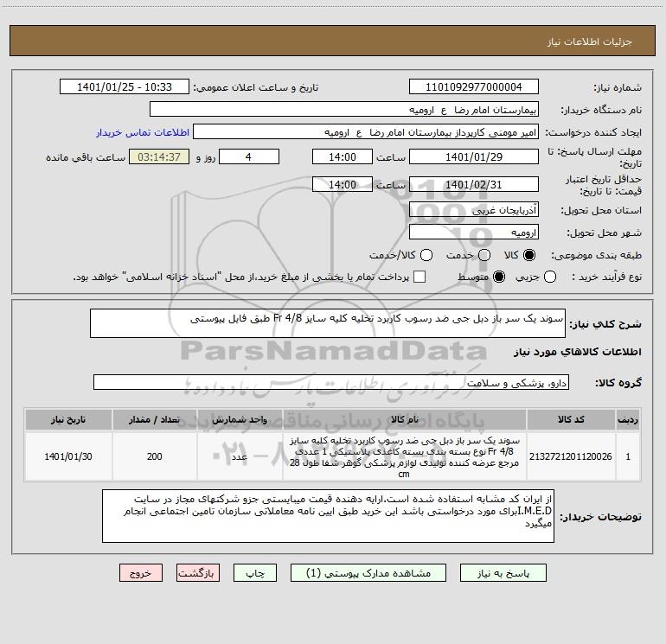Click the تاریخ نیاز column header

[x=68, y=420]
